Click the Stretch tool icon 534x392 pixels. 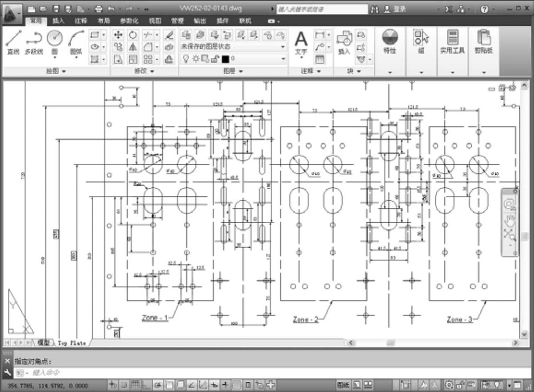tap(118, 59)
